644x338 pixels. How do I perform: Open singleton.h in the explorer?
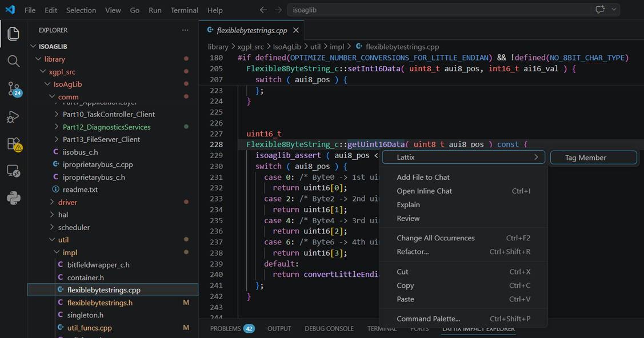(113, 315)
